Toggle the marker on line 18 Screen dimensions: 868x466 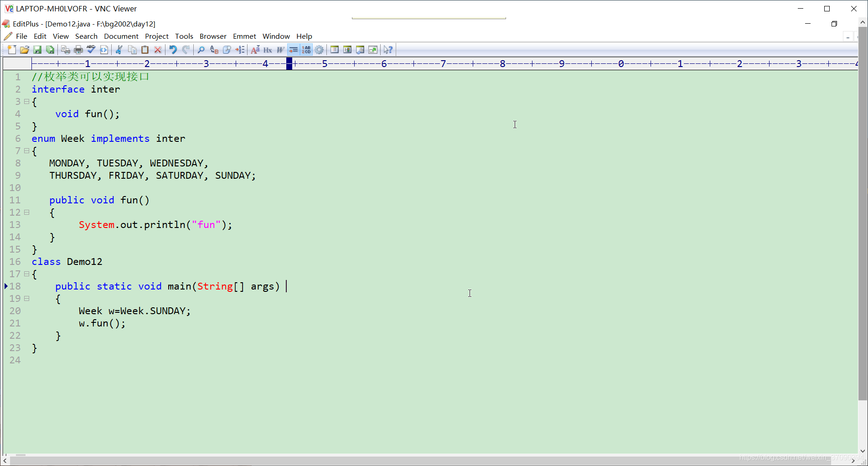pos(6,286)
